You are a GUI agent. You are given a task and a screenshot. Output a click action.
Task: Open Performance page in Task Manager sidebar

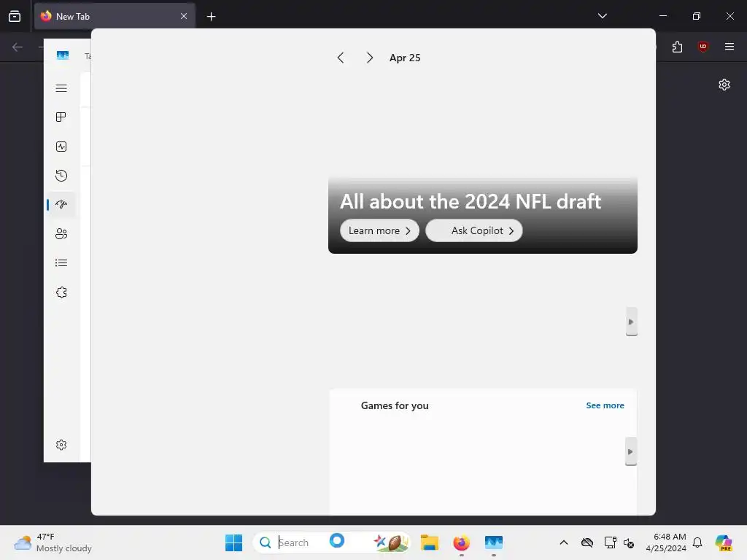click(61, 147)
